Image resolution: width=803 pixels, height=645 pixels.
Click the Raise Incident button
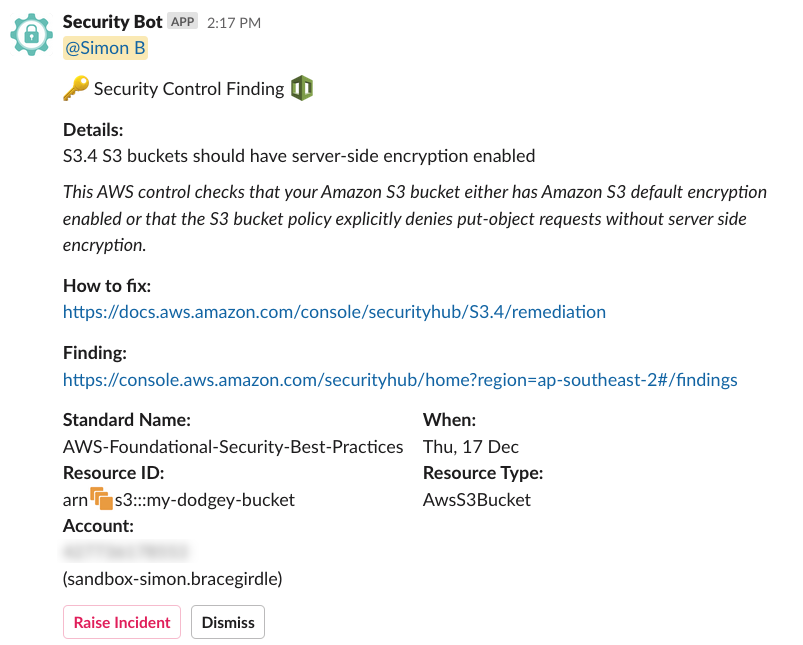pos(122,622)
